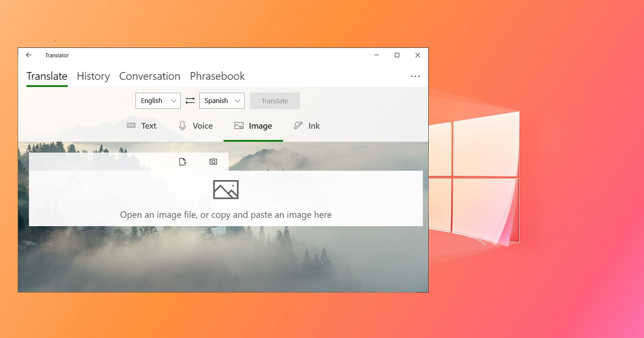Launch the camera to capture image
Viewport: 644px width, 338px height.
(x=213, y=161)
